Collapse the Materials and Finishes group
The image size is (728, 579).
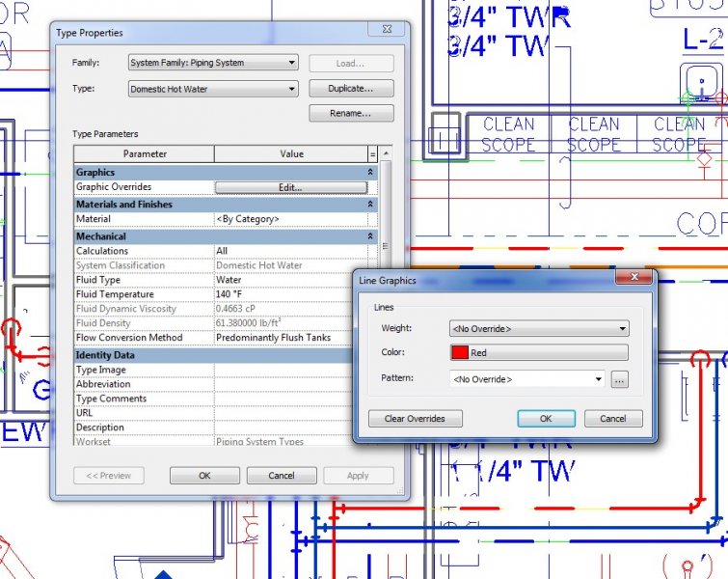pos(370,204)
